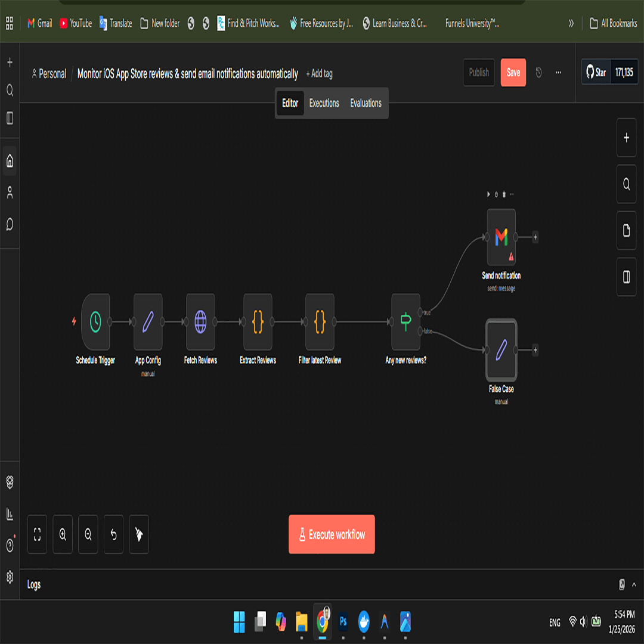Click the Gmail Send notification node

(x=501, y=236)
